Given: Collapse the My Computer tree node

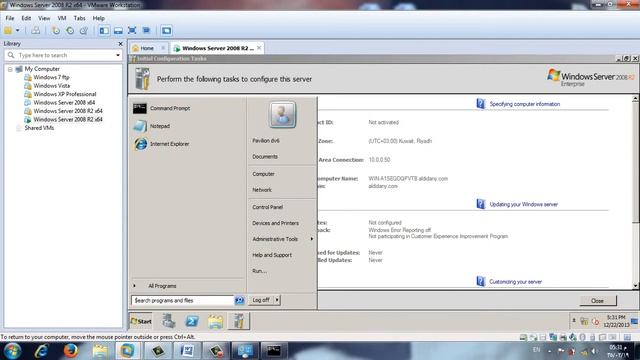Looking at the screenshot, I should [x=10, y=69].
